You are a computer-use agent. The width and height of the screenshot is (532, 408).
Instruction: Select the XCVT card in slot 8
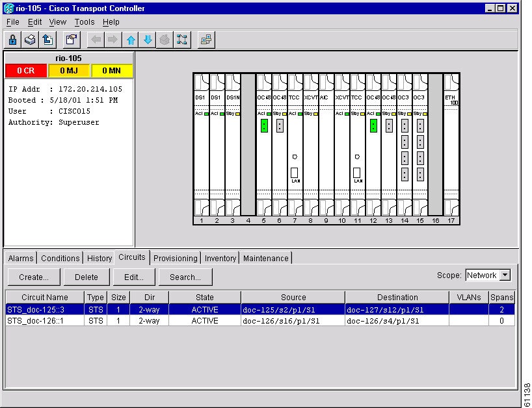(311, 145)
